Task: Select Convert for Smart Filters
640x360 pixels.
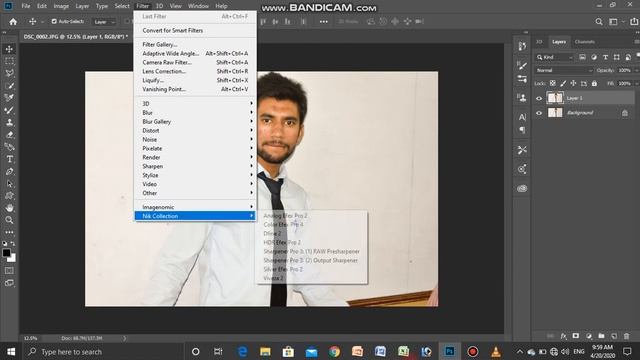Action: pyautogui.click(x=195, y=31)
